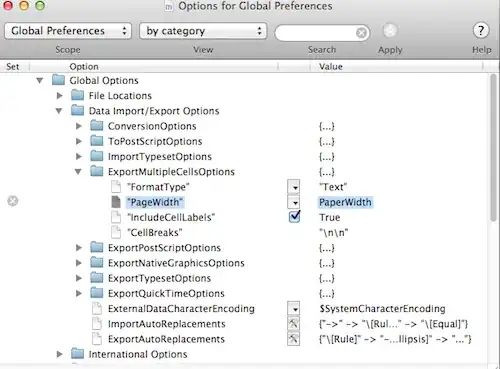Select the ExternalDataCharacterEncoding document icon
The width and height of the screenshot is (500, 369).
[97, 308]
